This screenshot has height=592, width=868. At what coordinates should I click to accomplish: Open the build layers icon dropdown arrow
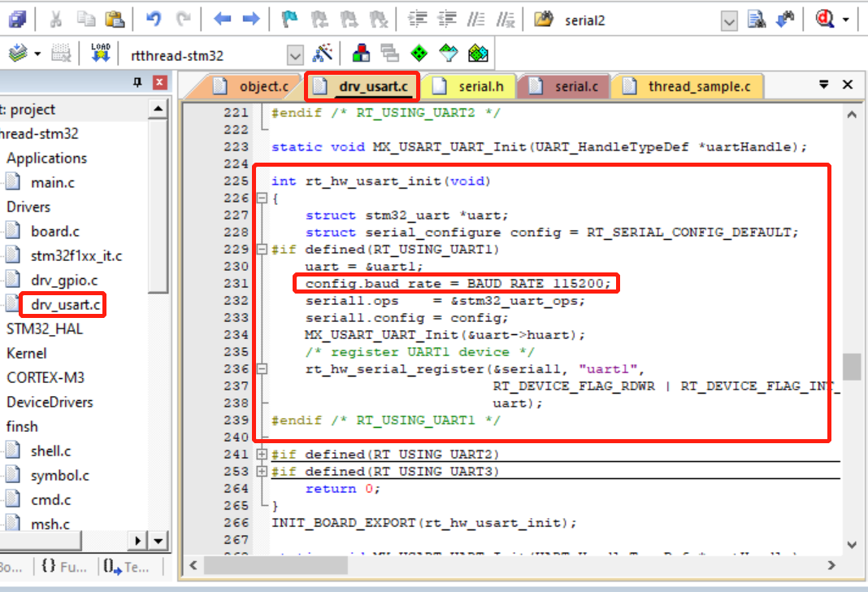tap(37, 54)
